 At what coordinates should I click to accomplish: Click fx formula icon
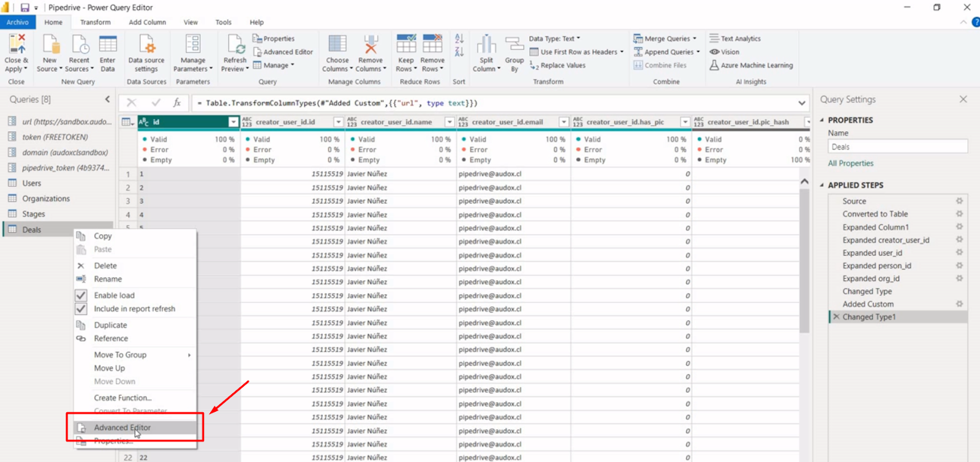point(177,103)
